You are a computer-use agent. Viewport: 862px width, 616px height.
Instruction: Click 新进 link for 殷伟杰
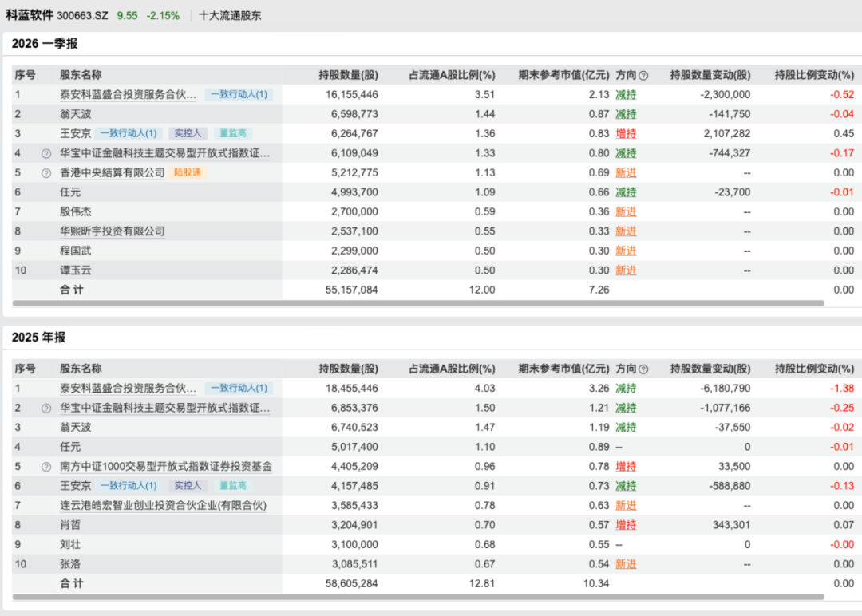(626, 211)
